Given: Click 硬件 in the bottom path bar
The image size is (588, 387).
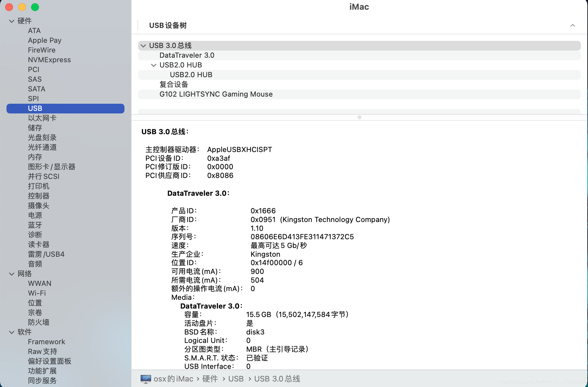Looking at the screenshot, I should (x=210, y=379).
